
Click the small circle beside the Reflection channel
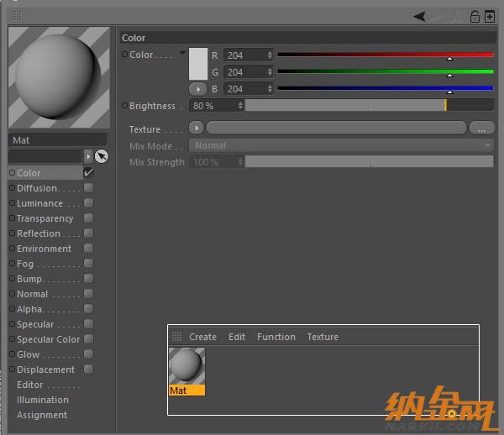coord(13,233)
